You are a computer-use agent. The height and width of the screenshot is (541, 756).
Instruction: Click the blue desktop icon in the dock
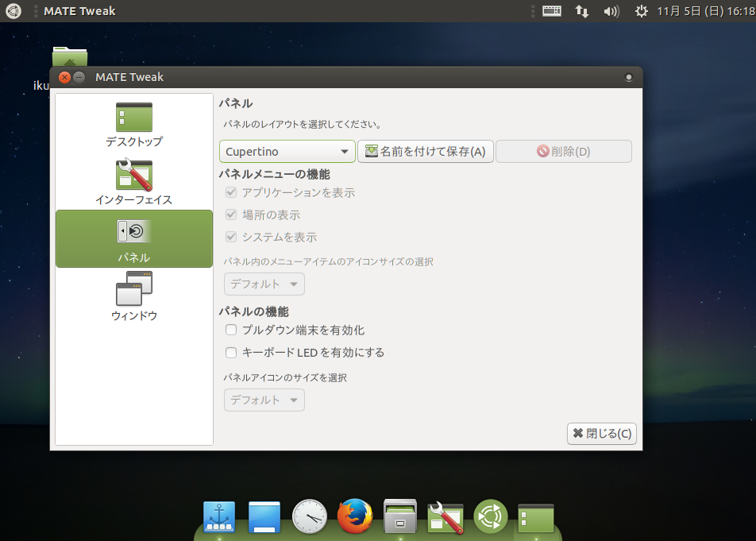264,517
